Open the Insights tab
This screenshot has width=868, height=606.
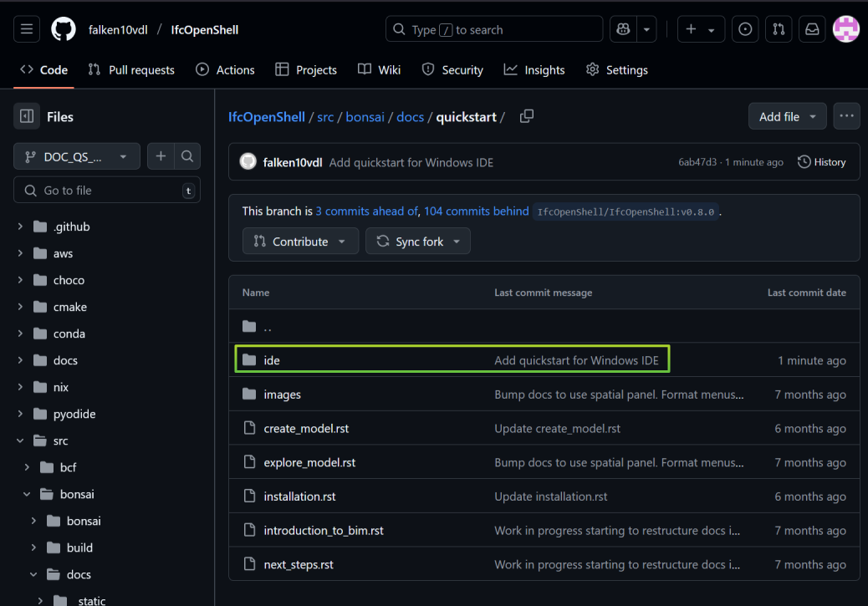pos(534,69)
